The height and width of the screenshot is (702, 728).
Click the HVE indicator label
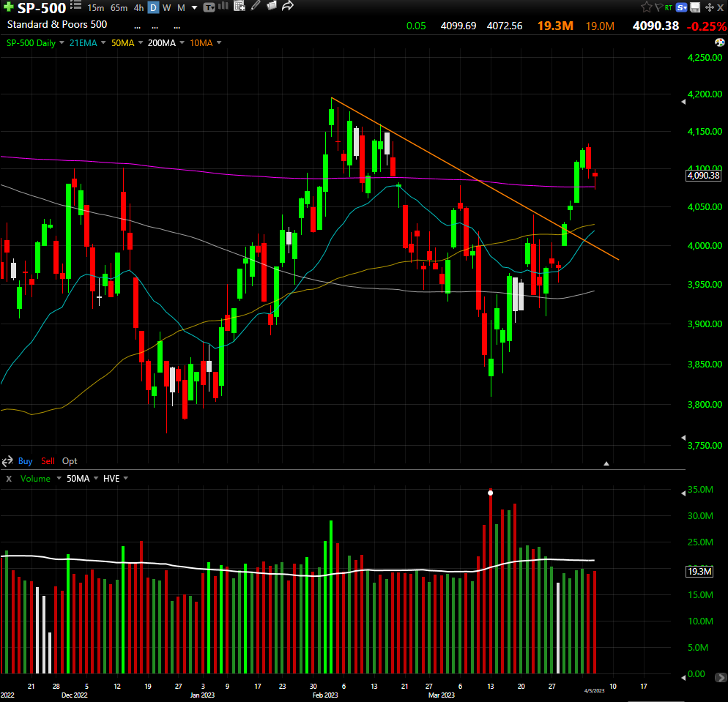[x=111, y=479]
